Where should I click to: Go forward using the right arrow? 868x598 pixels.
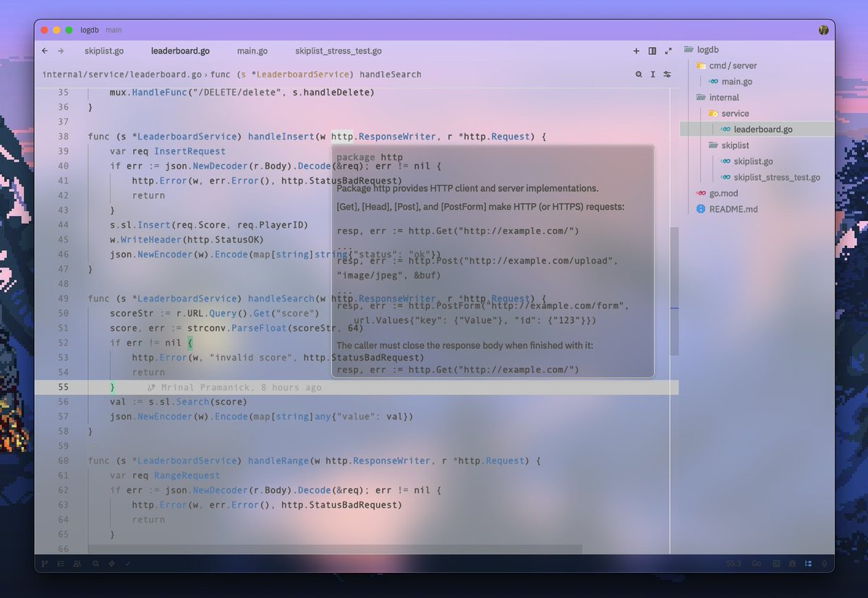coord(61,51)
